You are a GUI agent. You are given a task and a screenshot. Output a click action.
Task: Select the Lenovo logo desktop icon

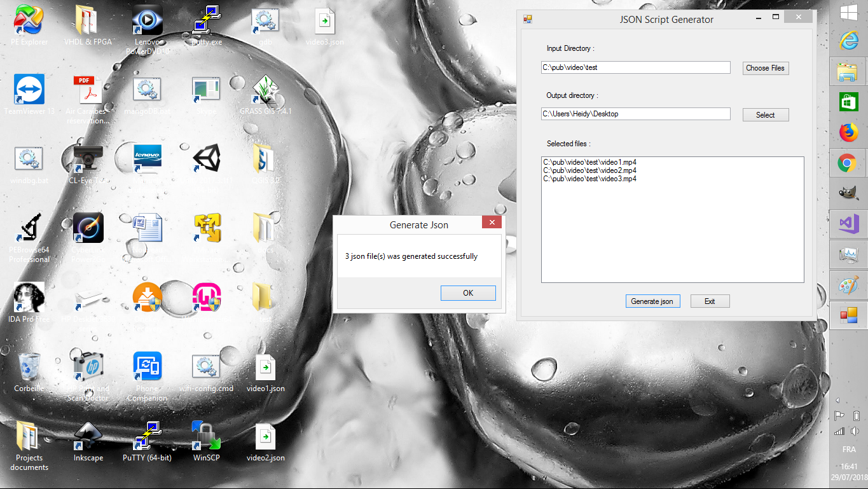pyautogui.click(x=148, y=159)
